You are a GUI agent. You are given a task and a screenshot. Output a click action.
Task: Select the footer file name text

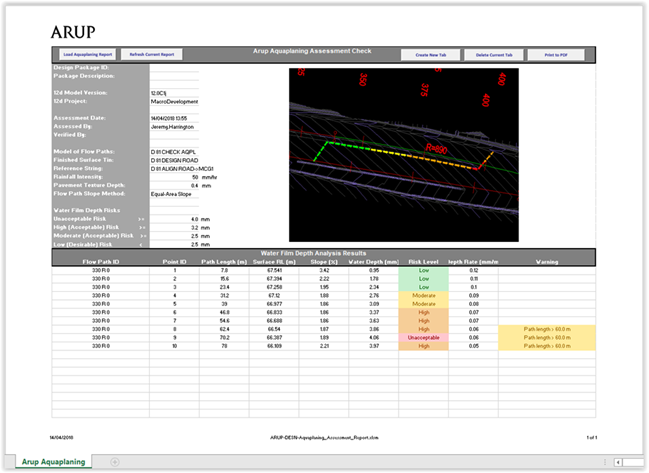[324, 437]
